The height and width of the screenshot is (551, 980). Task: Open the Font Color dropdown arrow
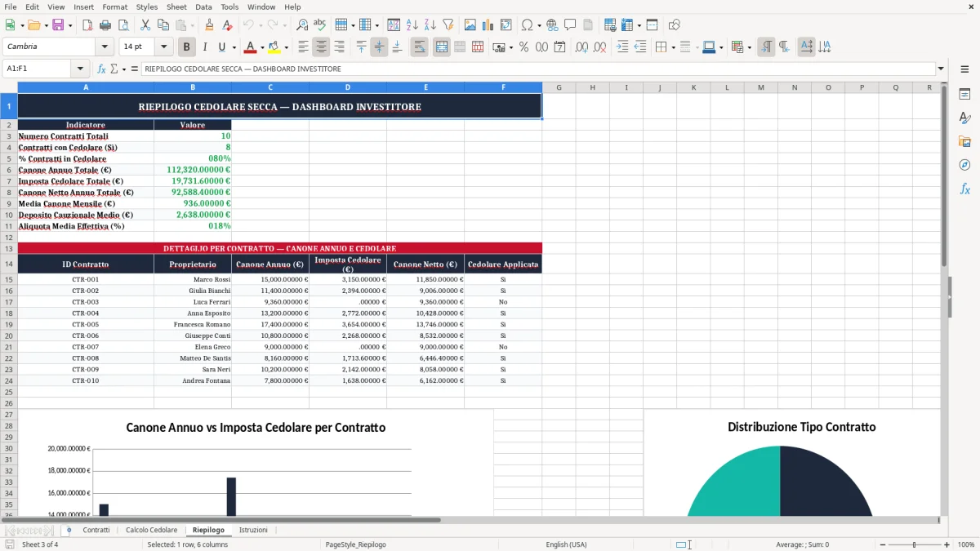point(262,47)
